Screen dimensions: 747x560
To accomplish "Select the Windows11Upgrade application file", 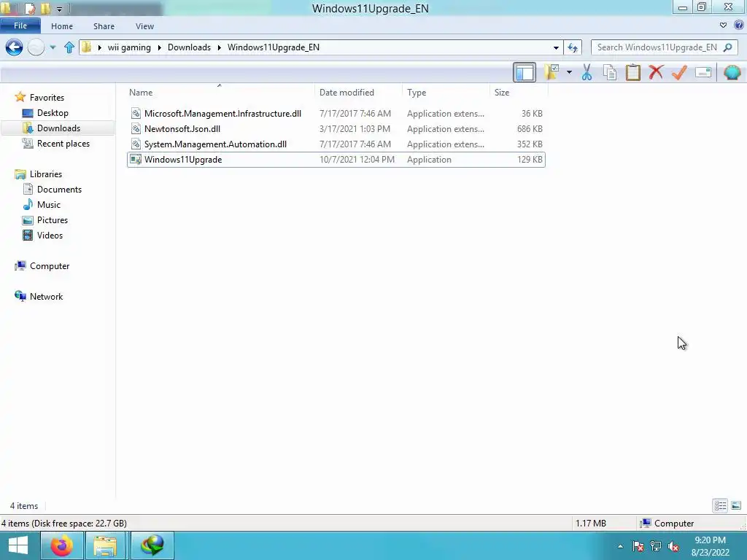I will pos(336,160).
